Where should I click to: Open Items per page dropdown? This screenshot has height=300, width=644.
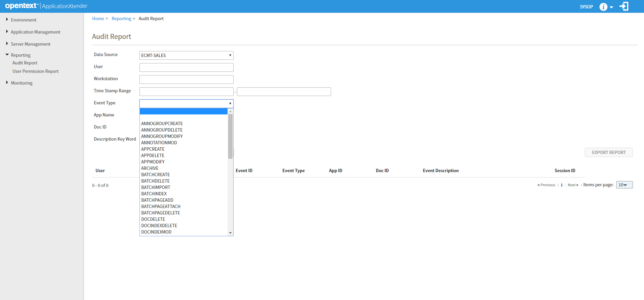click(x=624, y=185)
